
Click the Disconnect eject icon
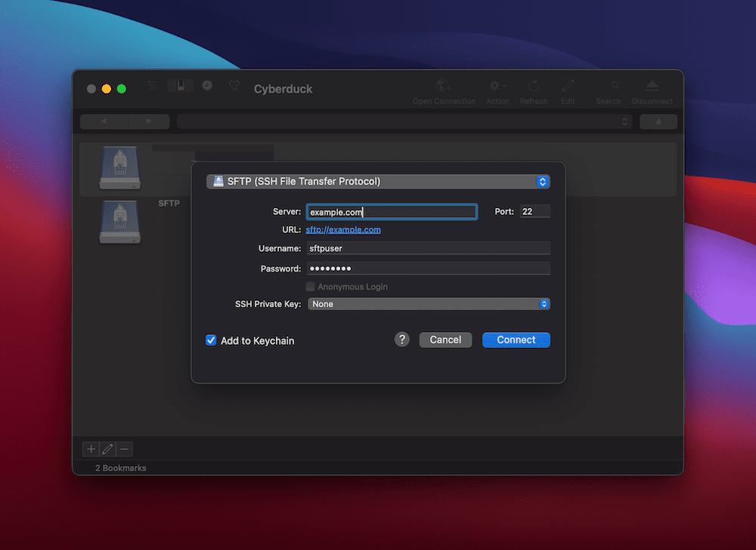(x=652, y=86)
